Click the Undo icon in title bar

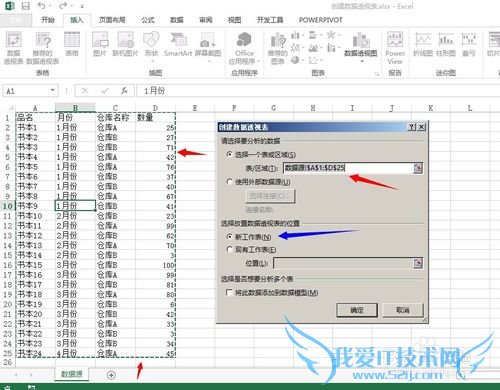(41, 6)
